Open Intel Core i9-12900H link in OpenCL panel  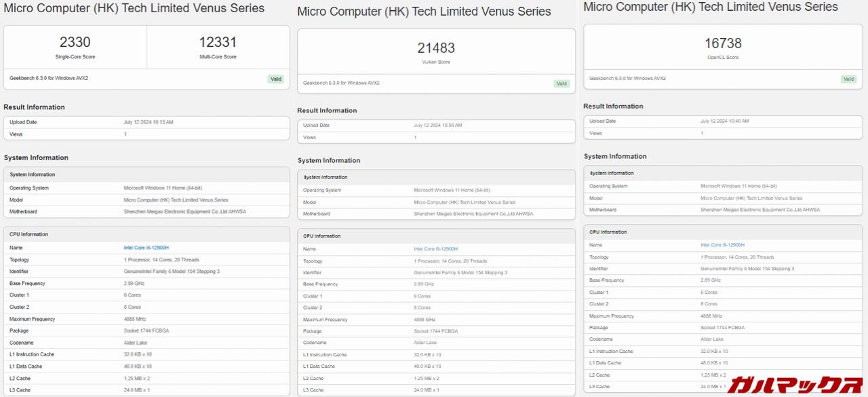pyautogui.click(x=722, y=245)
